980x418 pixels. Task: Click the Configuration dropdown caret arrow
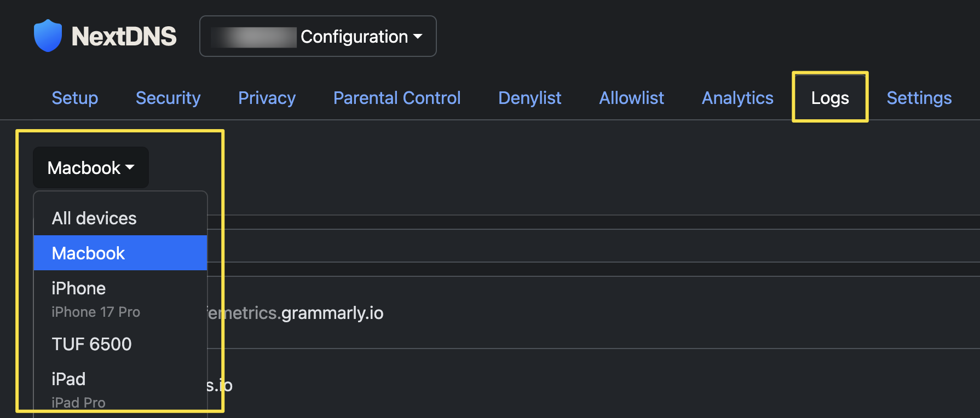(x=418, y=37)
